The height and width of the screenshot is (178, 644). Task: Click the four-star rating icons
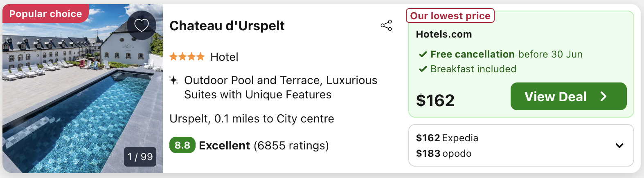click(187, 57)
